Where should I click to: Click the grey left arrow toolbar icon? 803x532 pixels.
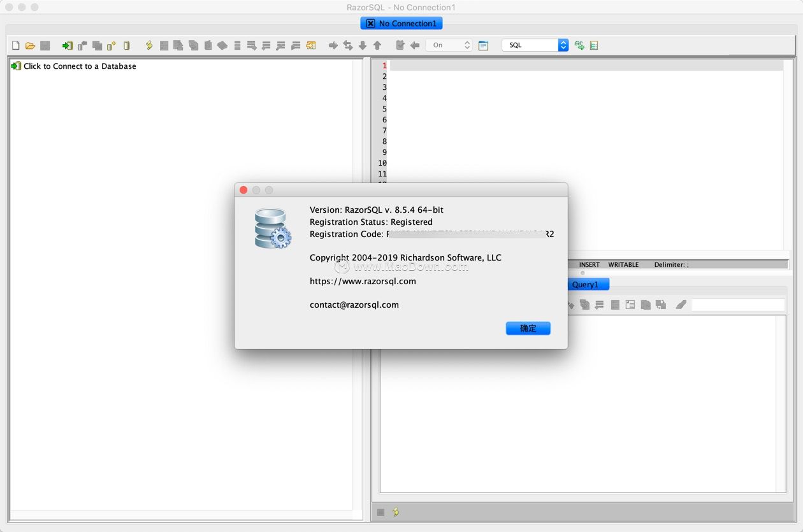pyautogui.click(x=415, y=45)
